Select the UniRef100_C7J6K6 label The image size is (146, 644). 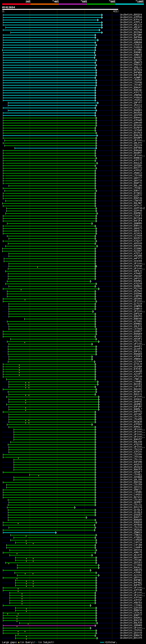[131, 565]
